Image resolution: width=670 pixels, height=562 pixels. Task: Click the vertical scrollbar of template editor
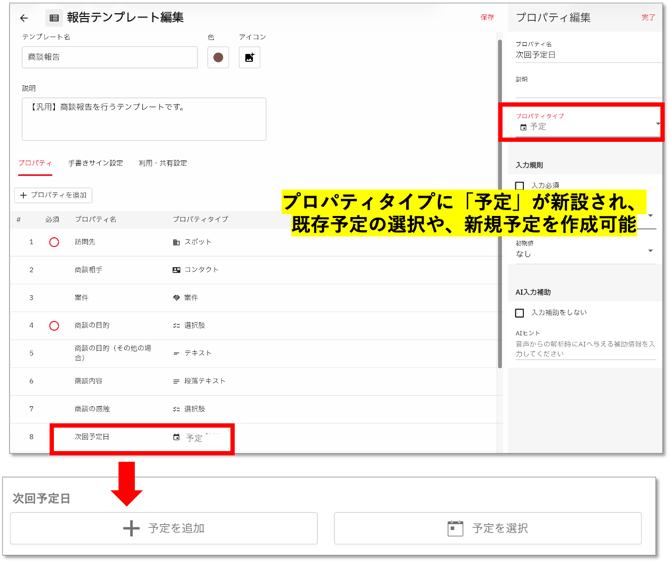coord(500,204)
